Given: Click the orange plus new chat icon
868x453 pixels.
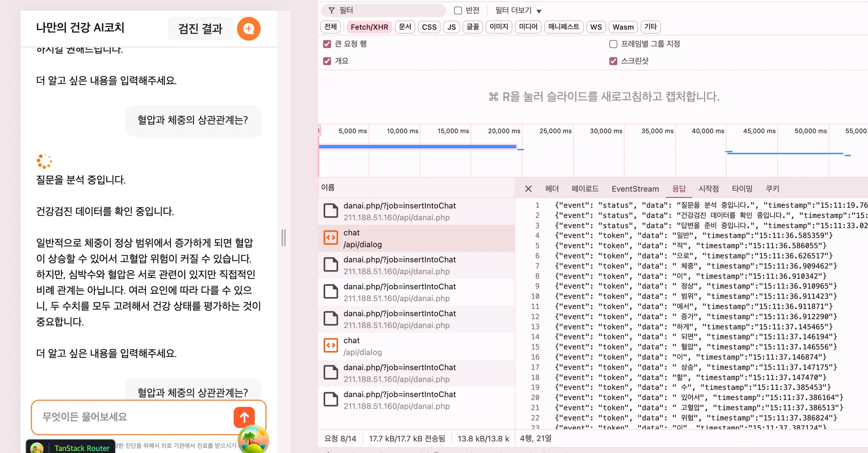Looking at the screenshot, I should 248,29.
